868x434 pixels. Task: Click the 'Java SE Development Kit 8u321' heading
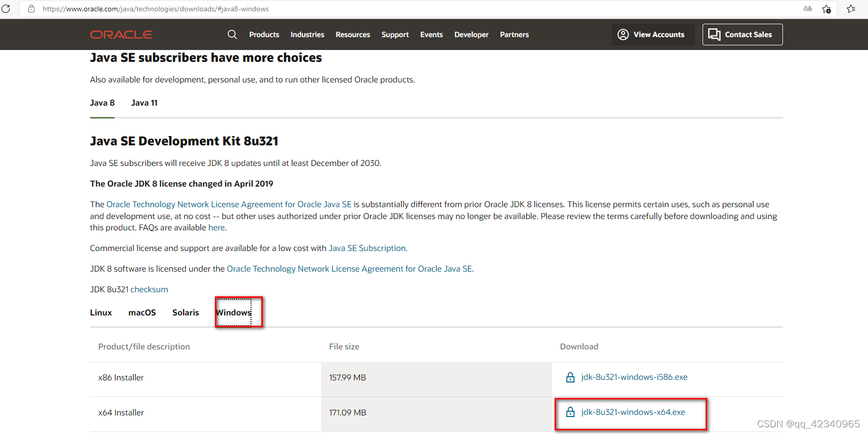[x=184, y=141]
